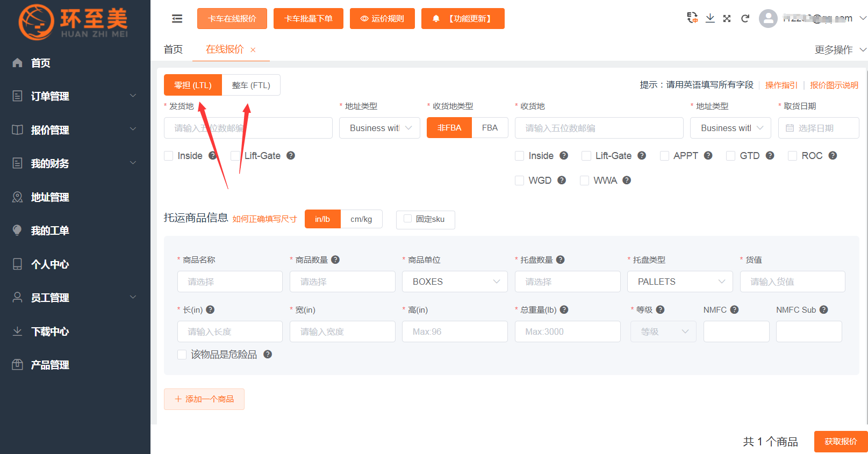Viewport: 868px width, 454px height.
Task: Mark 该物品是危险品 hazardous checkbox
Action: (x=182, y=355)
